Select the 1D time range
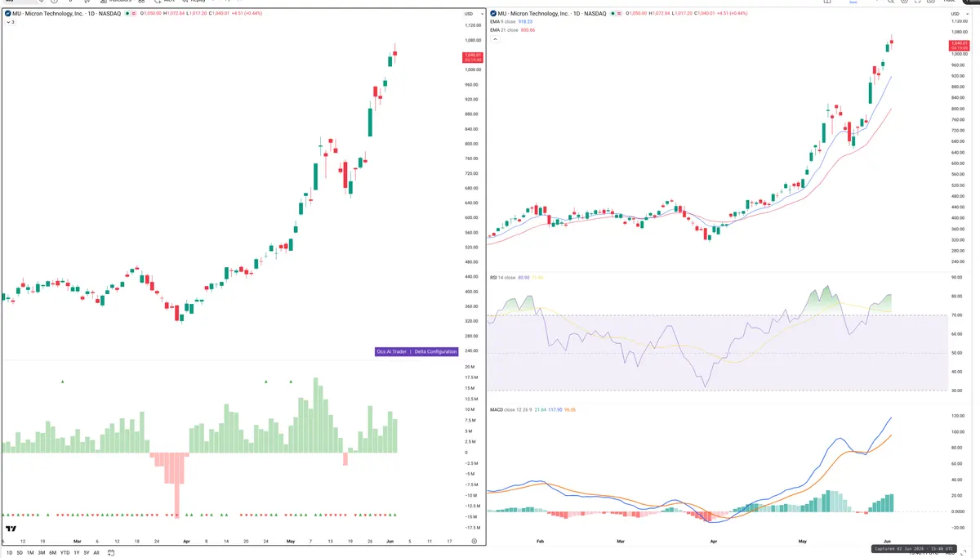 [10, 553]
